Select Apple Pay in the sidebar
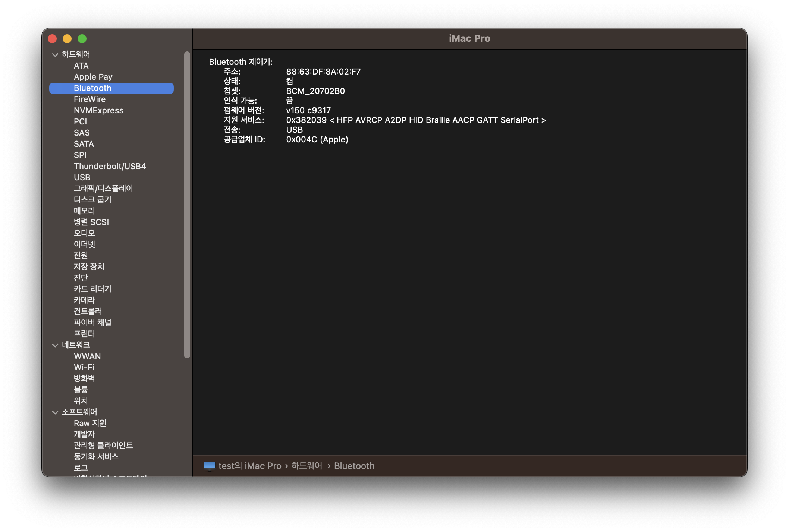 (x=93, y=77)
